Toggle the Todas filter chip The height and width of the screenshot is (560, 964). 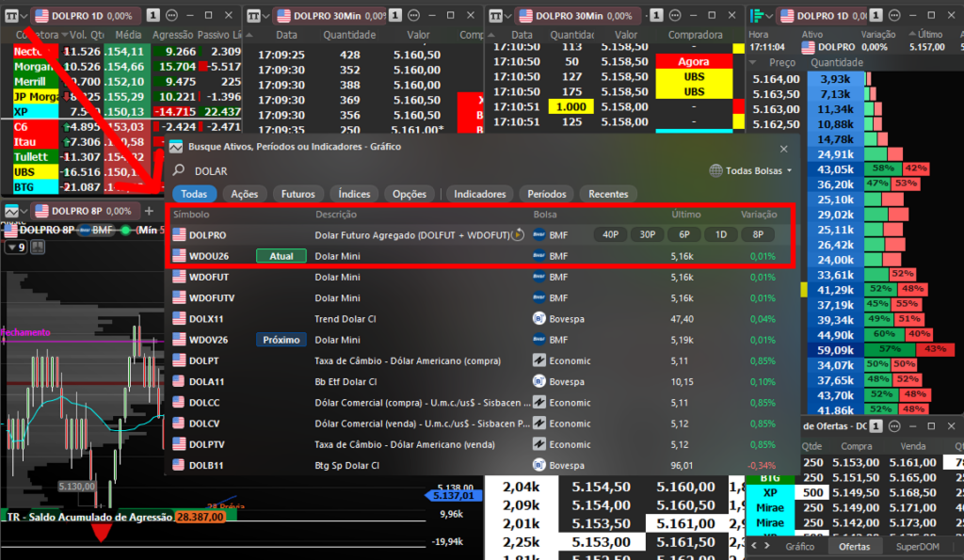click(194, 194)
